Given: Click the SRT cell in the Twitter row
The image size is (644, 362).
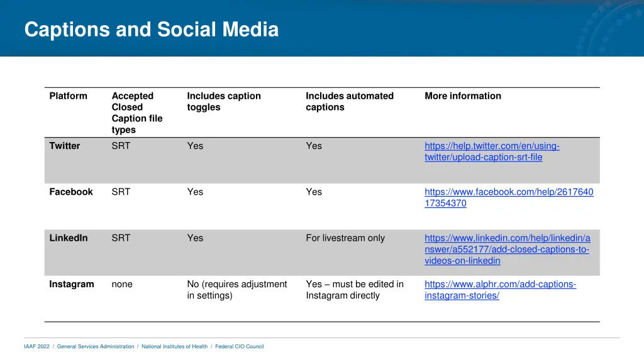Looking at the screenshot, I should coord(121,146).
